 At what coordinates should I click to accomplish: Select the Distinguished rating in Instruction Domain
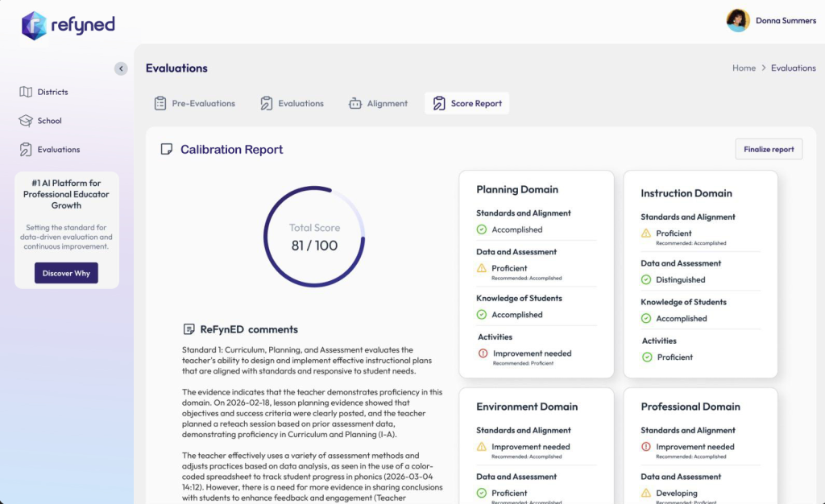point(681,280)
